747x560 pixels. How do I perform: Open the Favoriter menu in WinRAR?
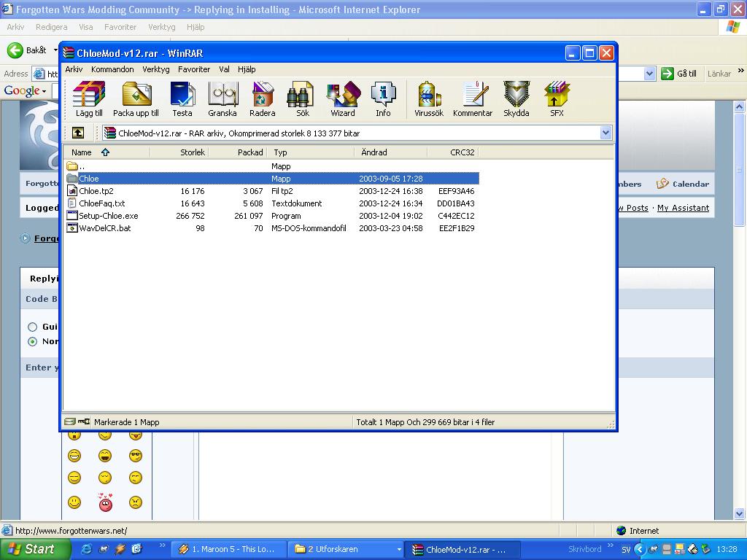pos(194,69)
